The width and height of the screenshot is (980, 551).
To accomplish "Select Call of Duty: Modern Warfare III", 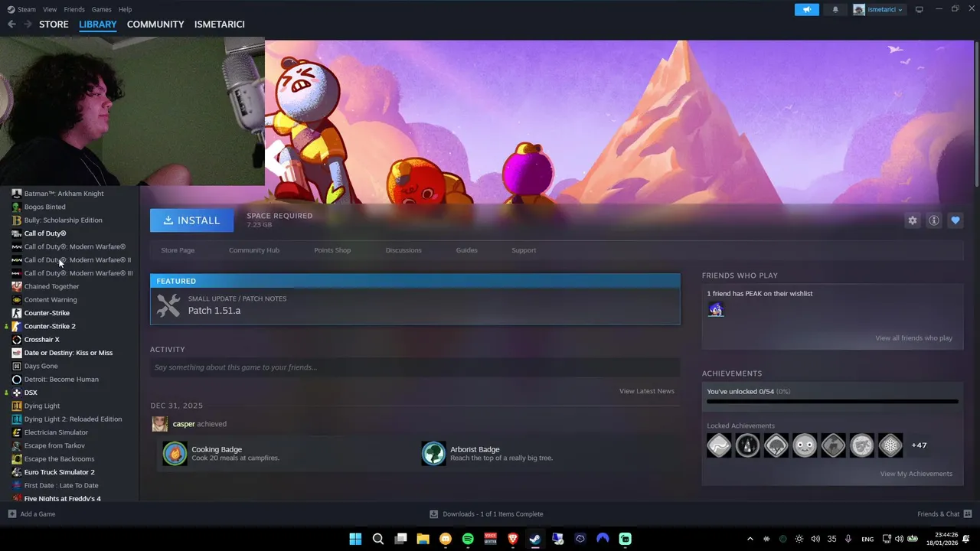I will click(x=78, y=273).
